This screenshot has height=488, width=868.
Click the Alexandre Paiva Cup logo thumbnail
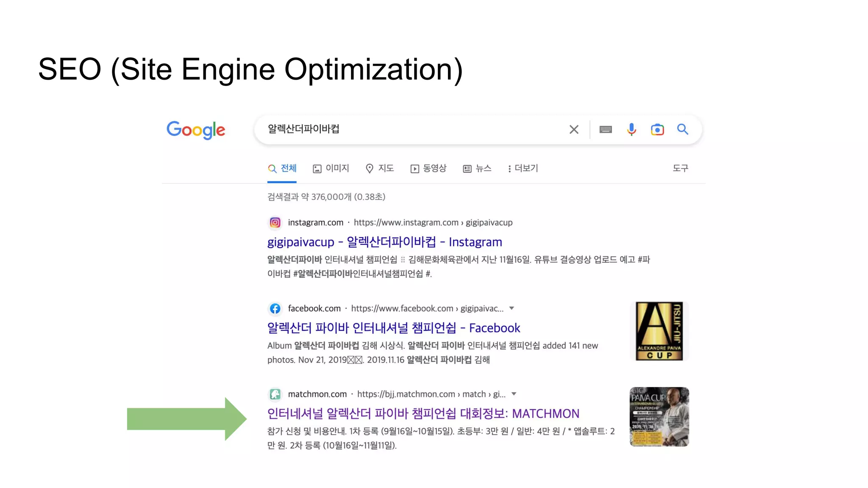[x=659, y=331]
